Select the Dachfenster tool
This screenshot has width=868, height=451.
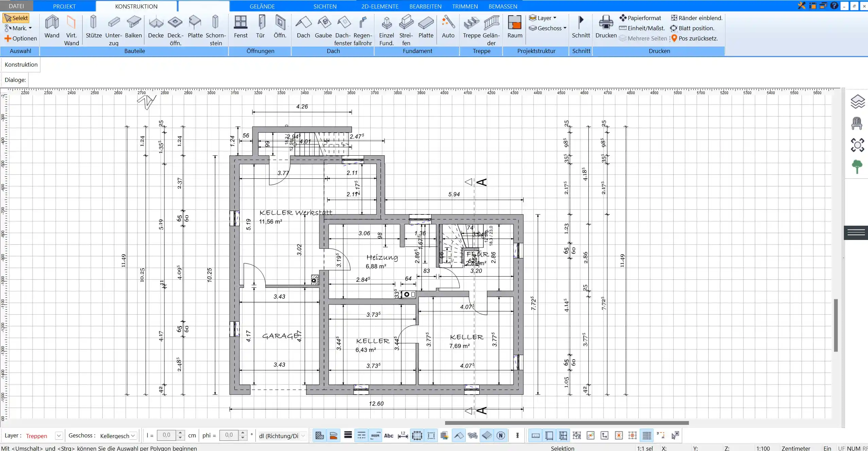(x=343, y=30)
